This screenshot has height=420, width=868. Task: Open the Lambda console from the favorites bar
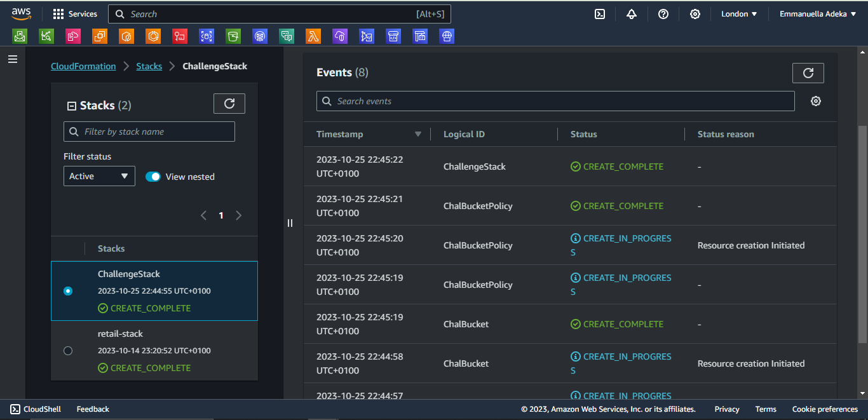point(313,36)
